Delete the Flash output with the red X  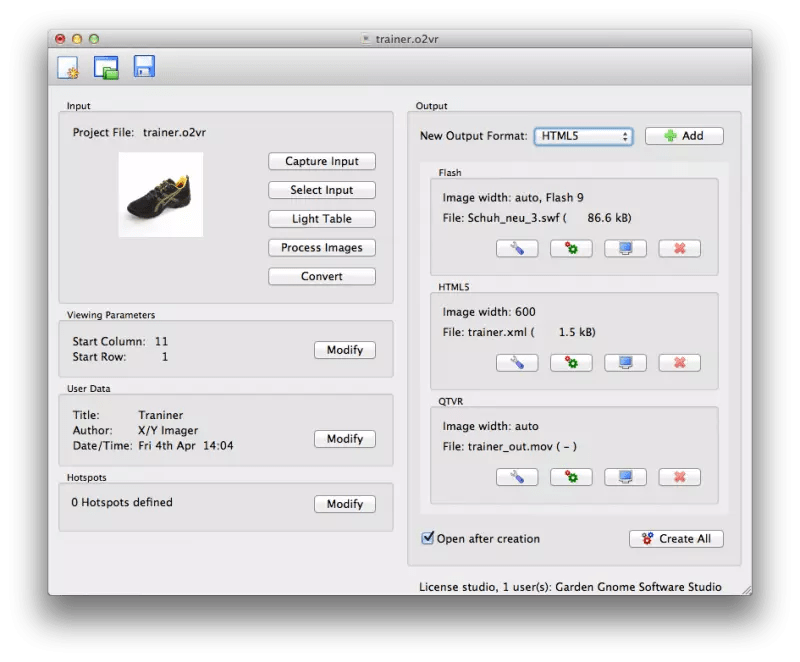click(678, 249)
